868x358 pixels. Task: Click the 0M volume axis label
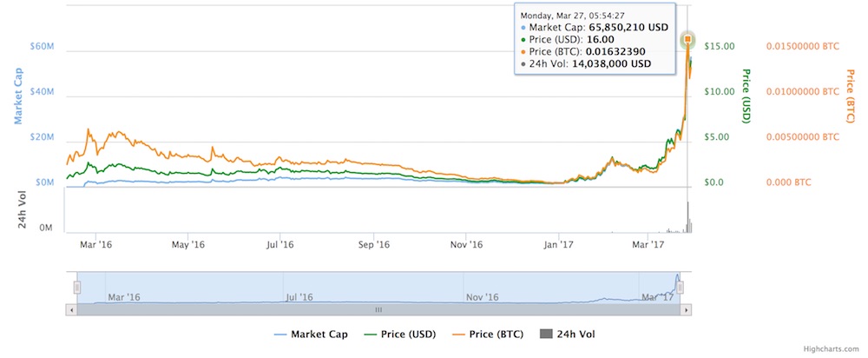pyautogui.click(x=48, y=229)
